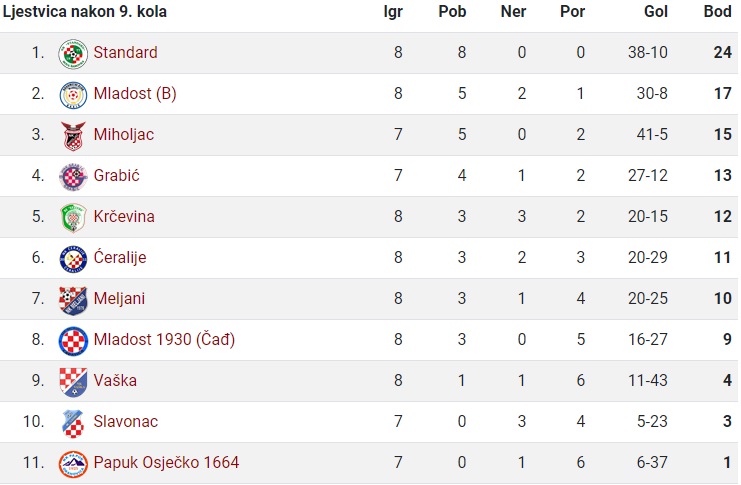Viewport: 741px width, 485px height.
Task: Follow the Mladost 1930 (Čađ) link
Action: (x=164, y=340)
